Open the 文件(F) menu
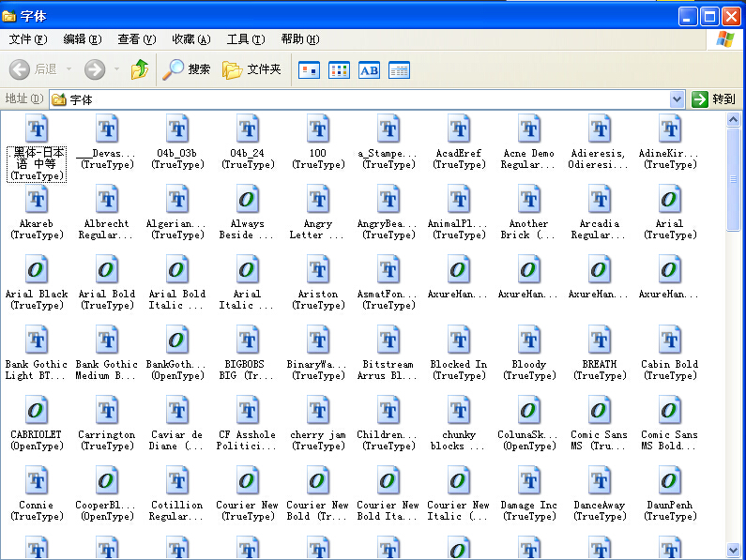 [x=27, y=39]
